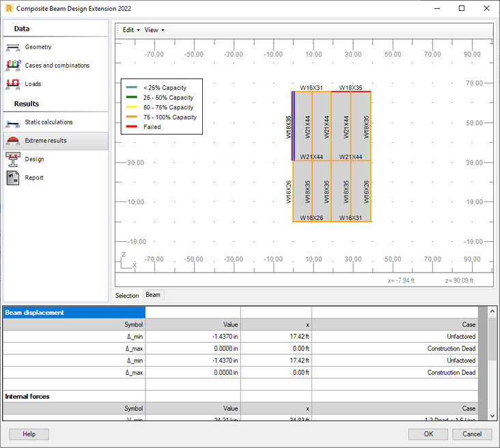Open the Report icon
500x448 pixels.
click(13, 178)
